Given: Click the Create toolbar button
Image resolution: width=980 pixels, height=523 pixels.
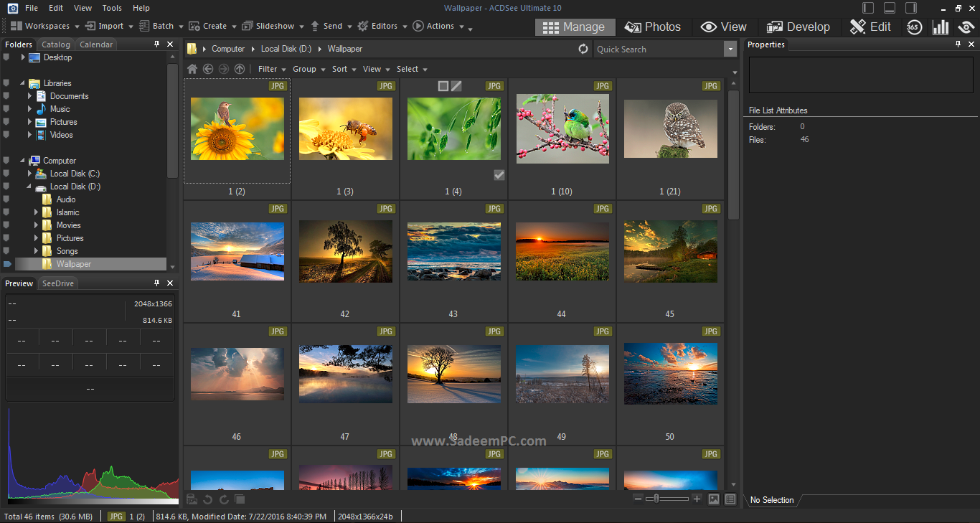Looking at the screenshot, I should (209, 26).
